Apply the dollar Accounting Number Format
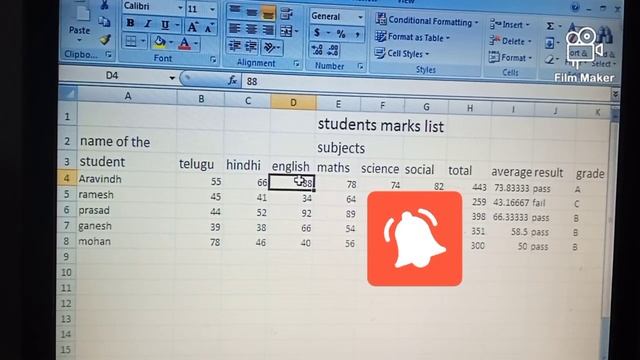640x360 pixels. (317, 33)
